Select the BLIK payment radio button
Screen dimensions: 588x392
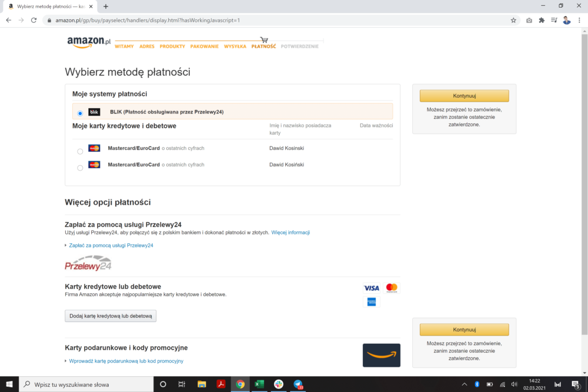point(80,113)
